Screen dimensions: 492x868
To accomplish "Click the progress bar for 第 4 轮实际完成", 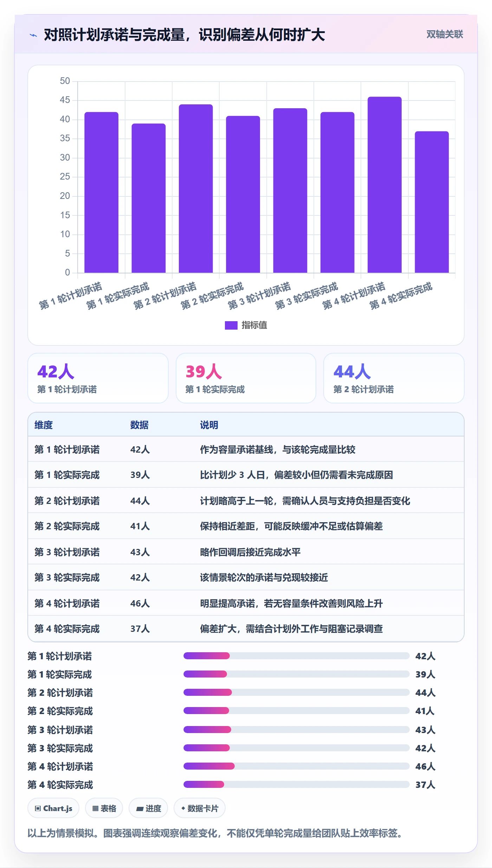I will click(x=297, y=784).
